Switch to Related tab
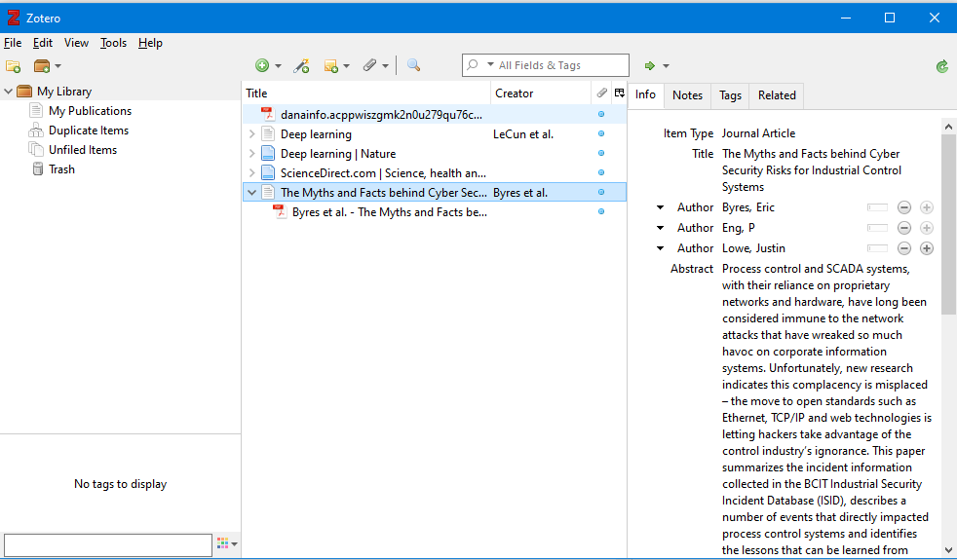957x560 pixels. pos(777,95)
